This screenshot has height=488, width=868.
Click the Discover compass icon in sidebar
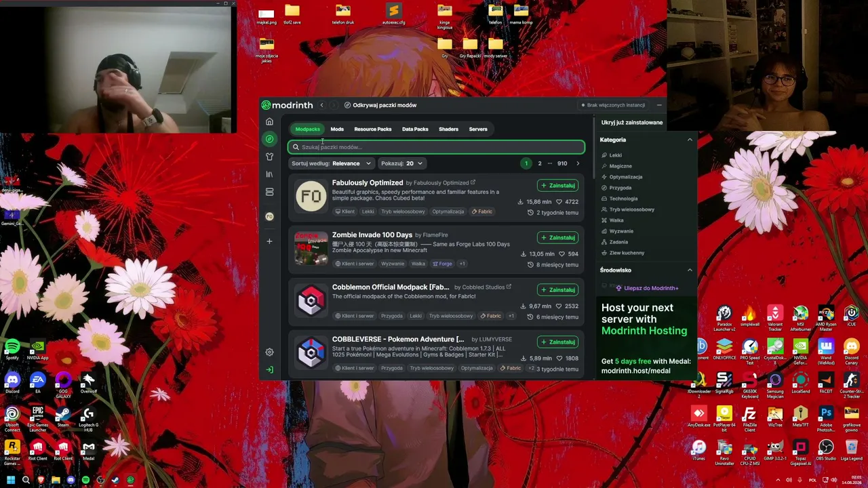pyautogui.click(x=269, y=139)
